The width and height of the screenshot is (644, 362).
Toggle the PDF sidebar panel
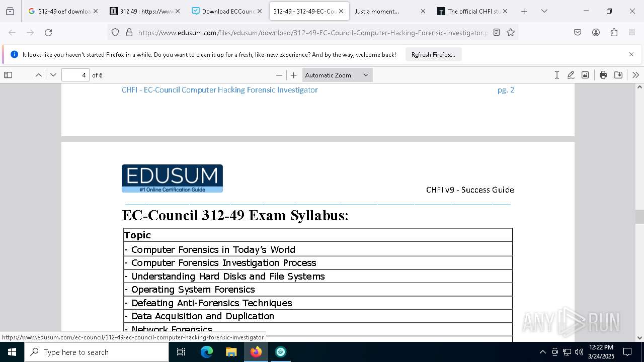pos(8,75)
